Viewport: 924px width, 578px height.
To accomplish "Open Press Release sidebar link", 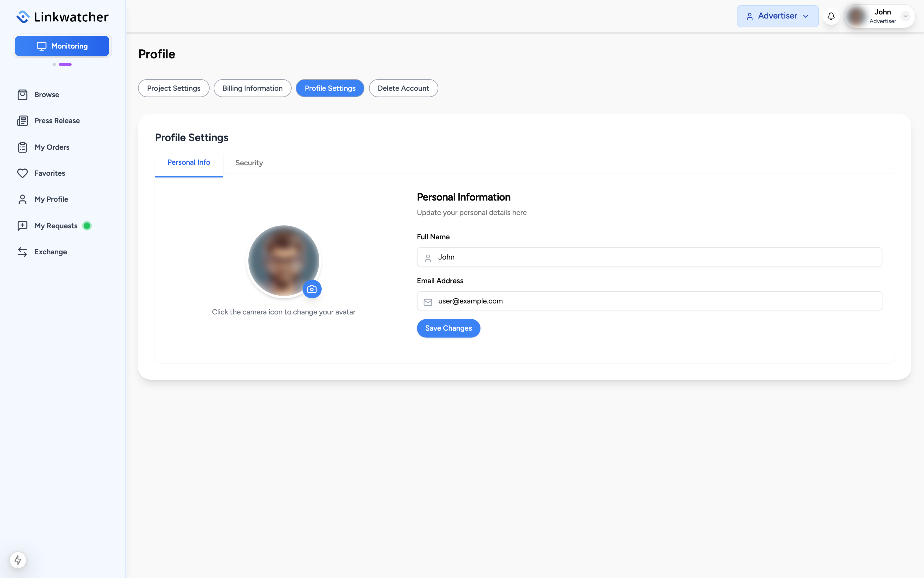I will pos(57,121).
